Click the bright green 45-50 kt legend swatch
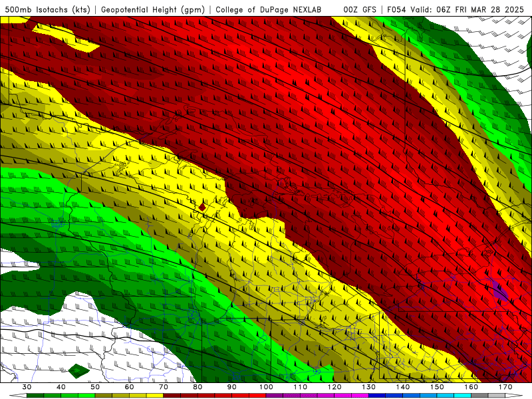The height and width of the screenshot is (399, 532). pos(86,396)
